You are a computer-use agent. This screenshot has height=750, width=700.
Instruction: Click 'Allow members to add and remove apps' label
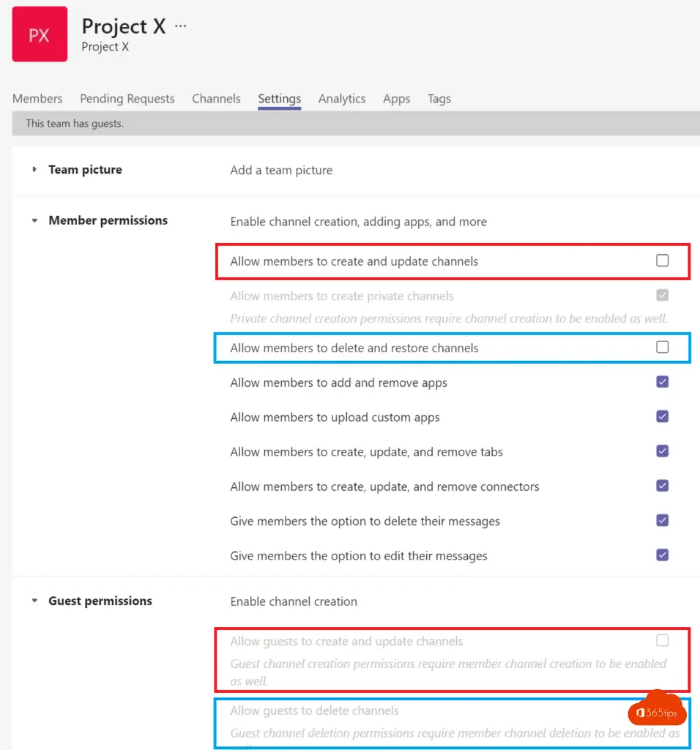coord(338,382)
